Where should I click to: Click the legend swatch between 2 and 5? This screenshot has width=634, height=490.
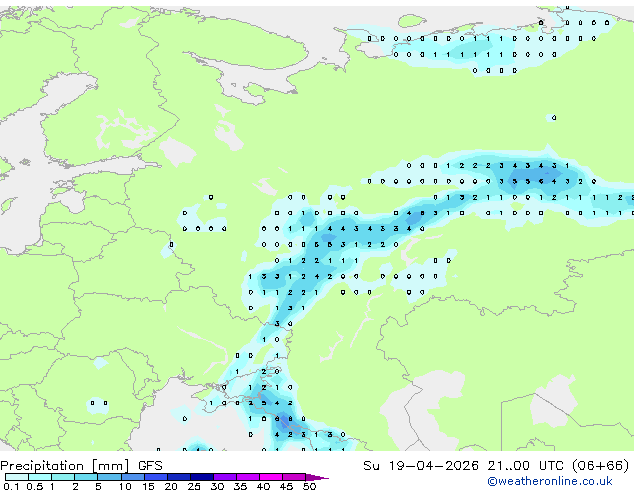(x=86, y=477)
